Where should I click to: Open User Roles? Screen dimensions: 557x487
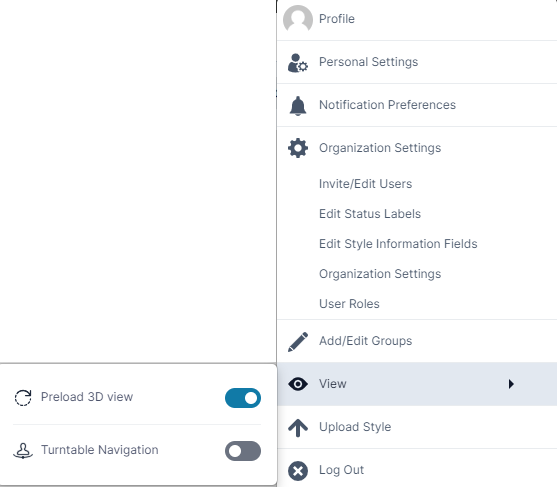click(349, 304)
